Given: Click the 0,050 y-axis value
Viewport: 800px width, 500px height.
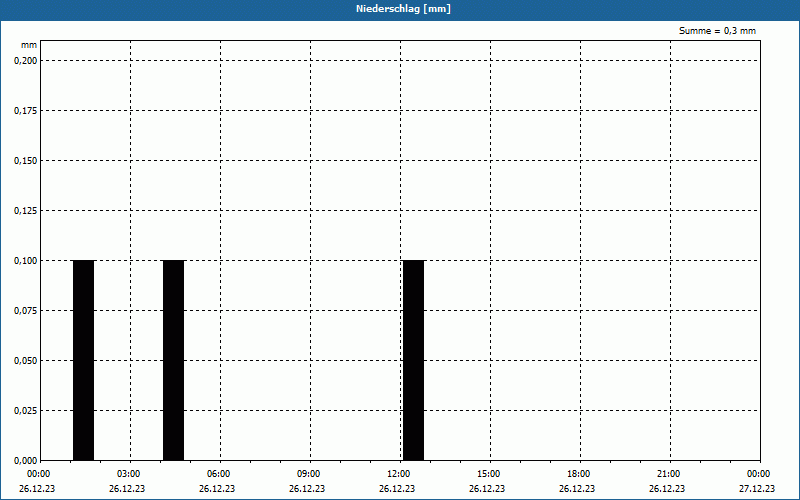Looking at the screenshot, I should pyautogui.click(x=26, y=361).
